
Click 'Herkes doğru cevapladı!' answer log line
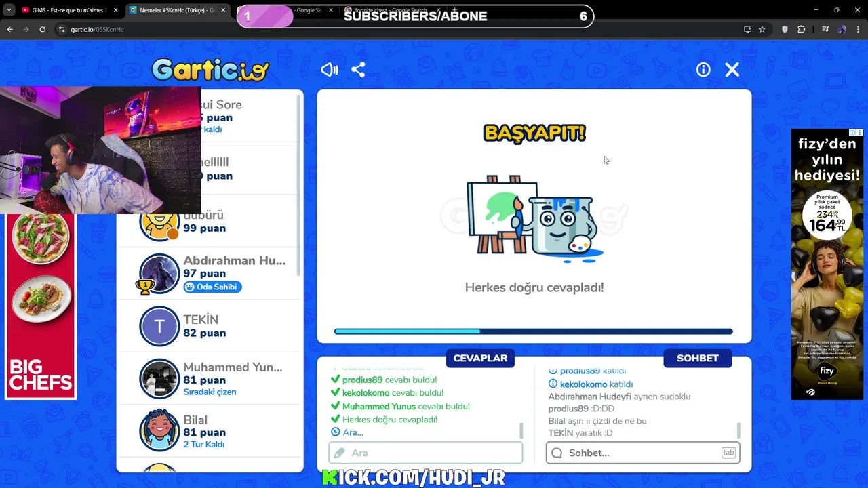[390, 420]
